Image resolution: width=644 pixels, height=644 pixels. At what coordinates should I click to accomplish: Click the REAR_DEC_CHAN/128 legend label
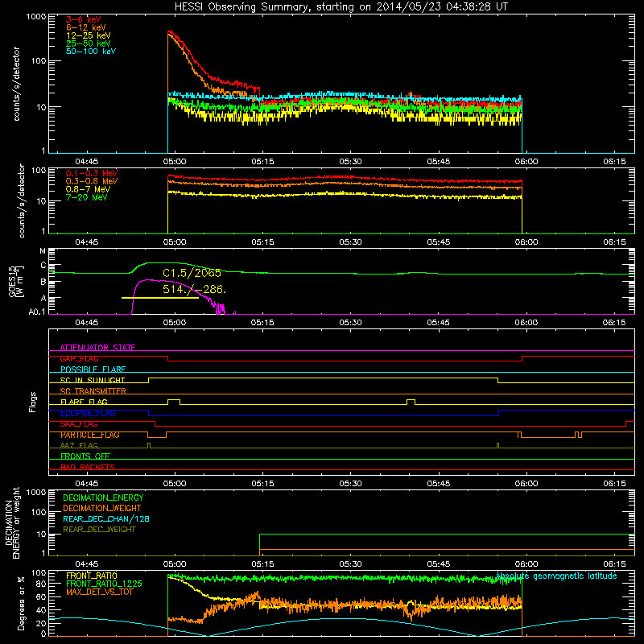pyautogui.click(x=106, y=519)
